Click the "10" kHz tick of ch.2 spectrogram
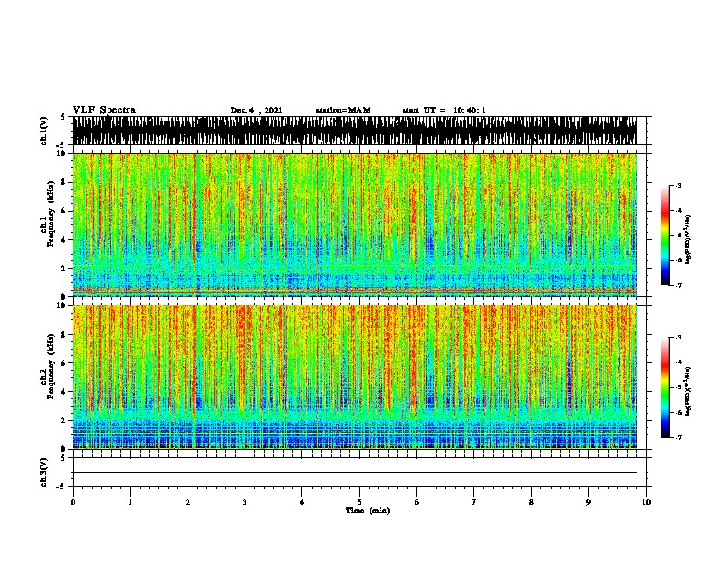This screenshot has height=563, width=728. tap(63, 305)
